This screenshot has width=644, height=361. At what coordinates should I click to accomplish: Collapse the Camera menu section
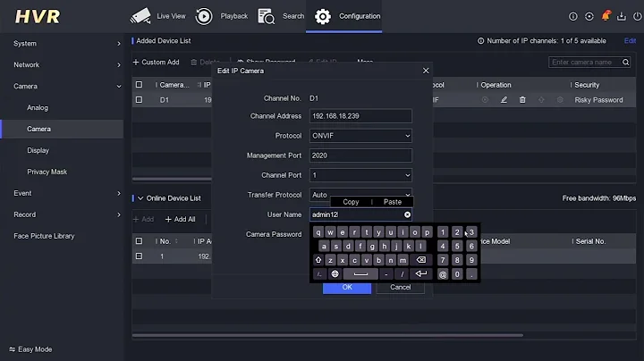(x=62, y=86)
